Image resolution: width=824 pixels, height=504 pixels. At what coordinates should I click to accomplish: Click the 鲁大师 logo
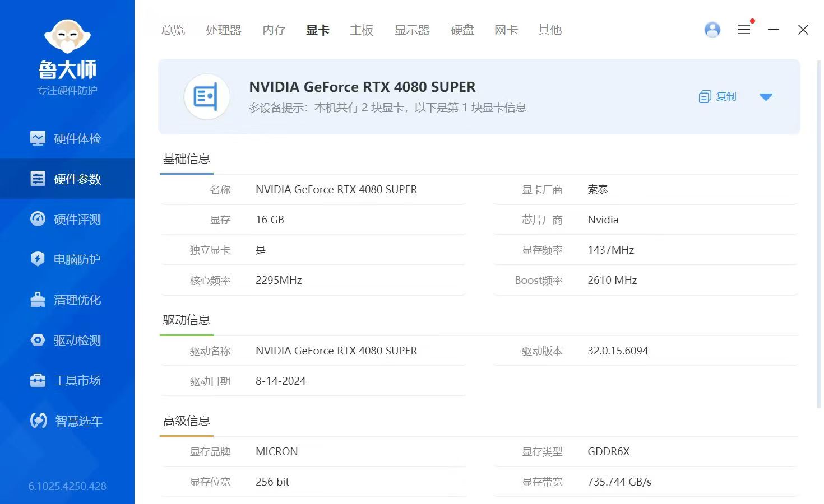(x=67, y=56)
